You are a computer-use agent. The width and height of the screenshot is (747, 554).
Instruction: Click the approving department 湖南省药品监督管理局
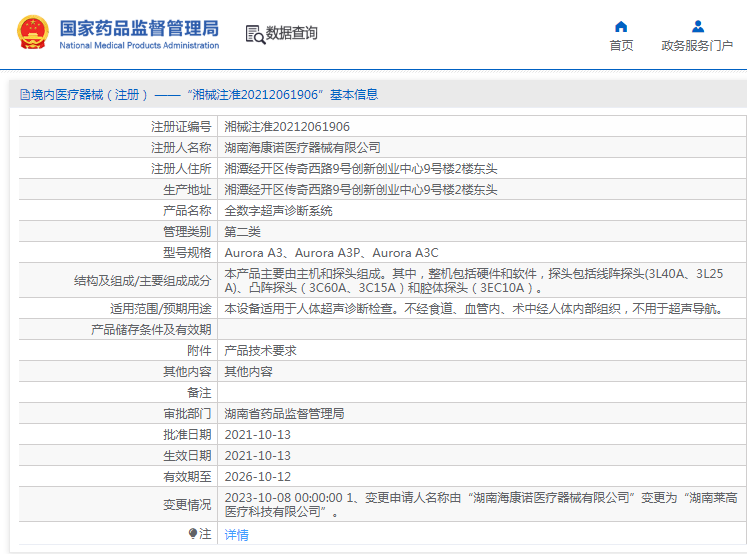284,413
